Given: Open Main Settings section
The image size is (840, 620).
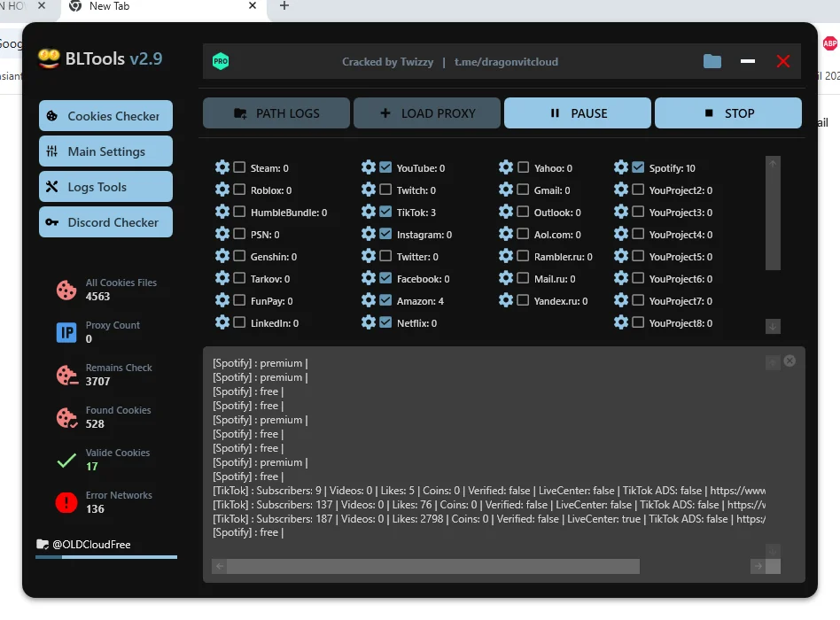Looking at the screenshot, I should point(105,151).
